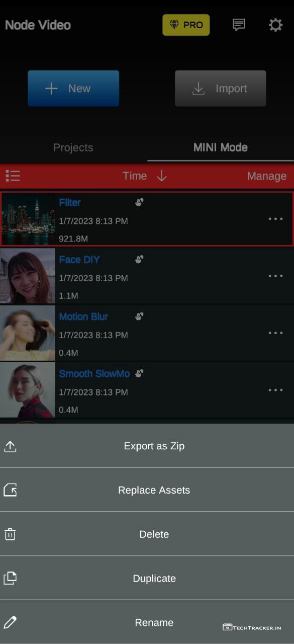Tap the Import button
The height and width of the screenshot is (644, 294).
220,89
